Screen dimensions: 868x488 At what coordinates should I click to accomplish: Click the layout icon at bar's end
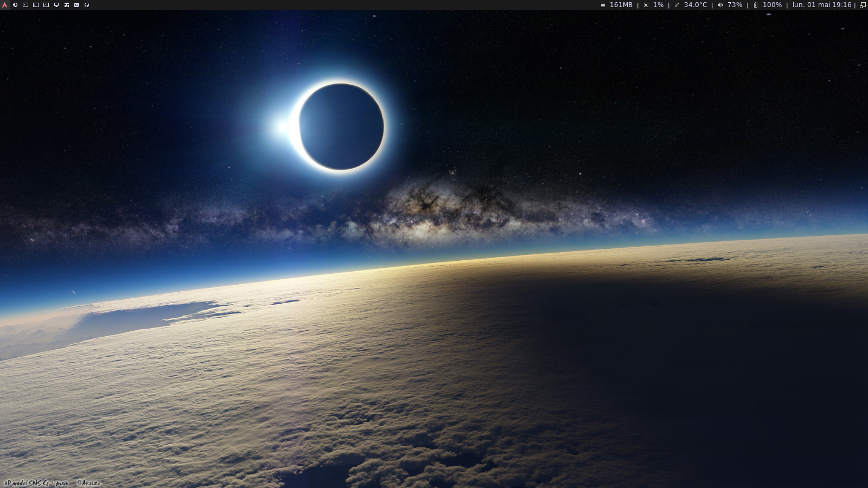(x=863, y=5)
